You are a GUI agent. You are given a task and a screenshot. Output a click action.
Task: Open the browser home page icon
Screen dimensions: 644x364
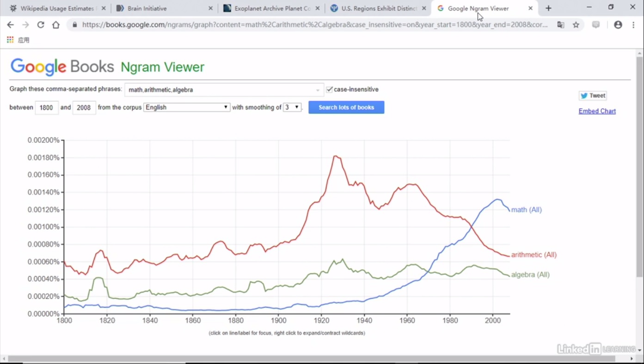(56, 25)
